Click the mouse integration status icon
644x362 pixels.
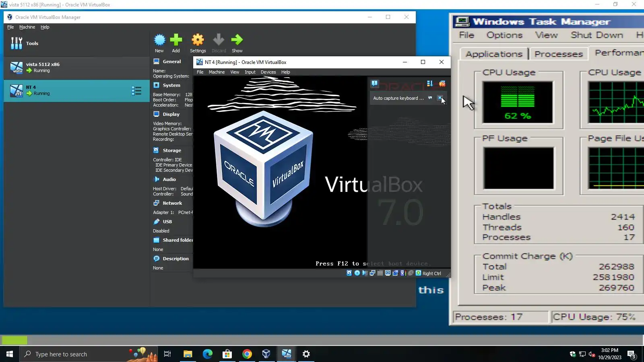(411, 273)
